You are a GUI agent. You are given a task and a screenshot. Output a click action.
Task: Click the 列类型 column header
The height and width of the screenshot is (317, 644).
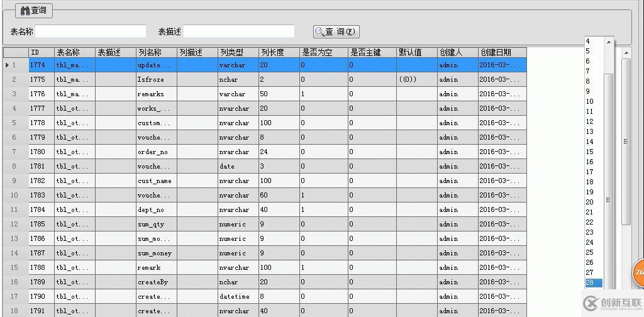[238, 53]
